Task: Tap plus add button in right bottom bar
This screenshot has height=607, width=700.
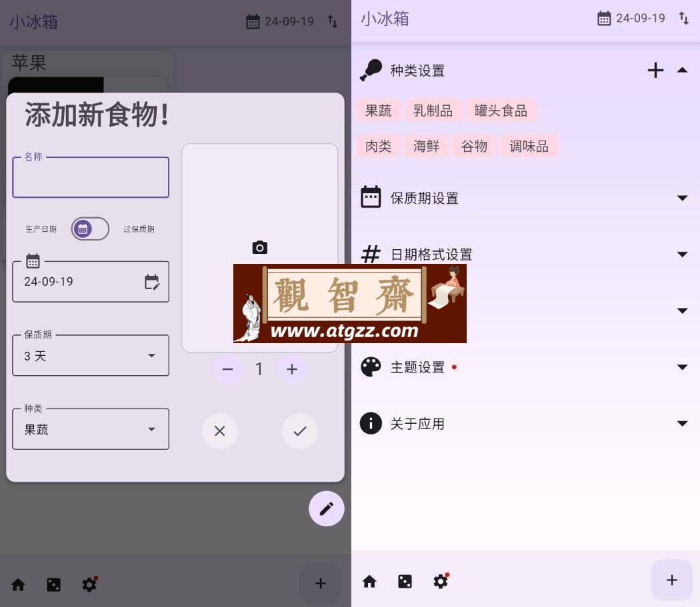Action: (x=672, y=580)
